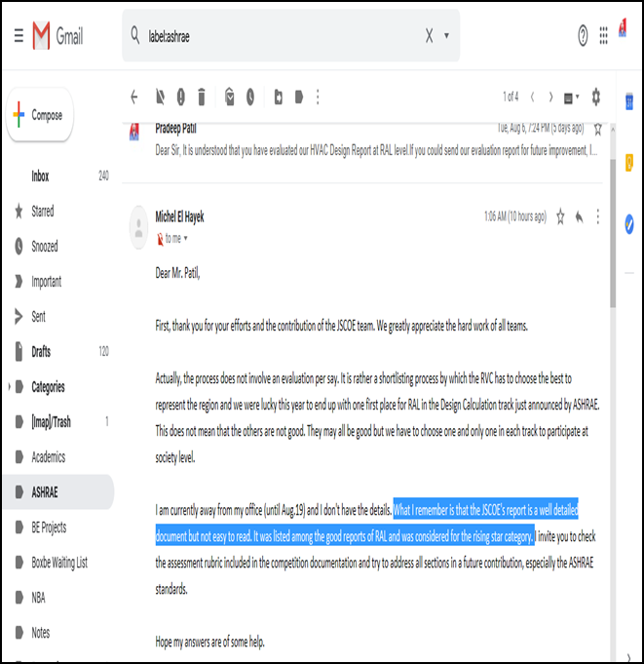This screenshot has width=644, height=664.
Task: Open the Settings gear icon
Action: click(x=595, y=97)
